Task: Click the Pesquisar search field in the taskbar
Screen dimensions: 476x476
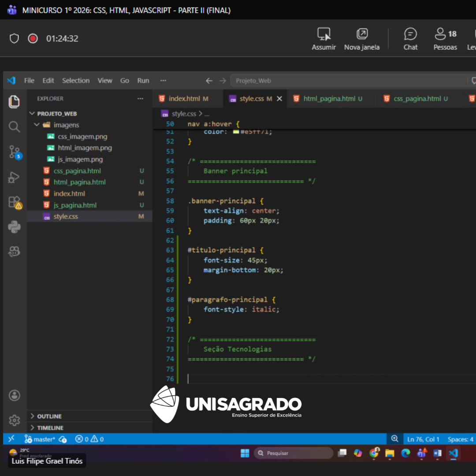Action: click(x=294, y=453)
